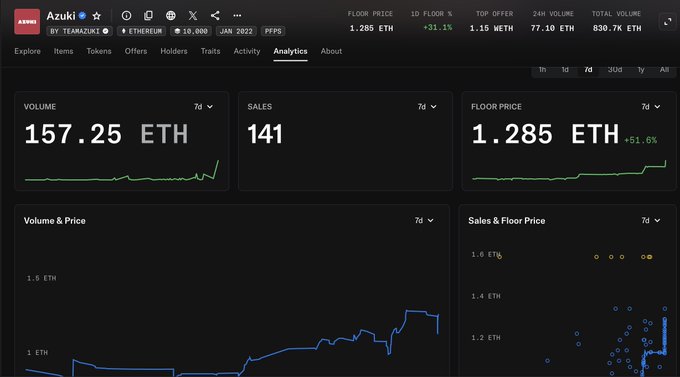
Task: Set the global time range to 1h
Action: tap(542, 70)
